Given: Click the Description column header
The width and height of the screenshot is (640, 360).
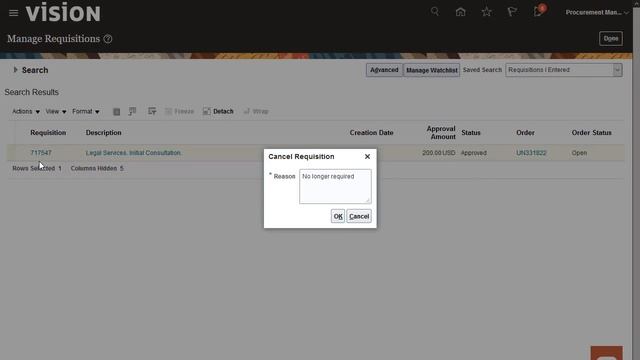Looking at the screenshot, I should click(104, 133).
